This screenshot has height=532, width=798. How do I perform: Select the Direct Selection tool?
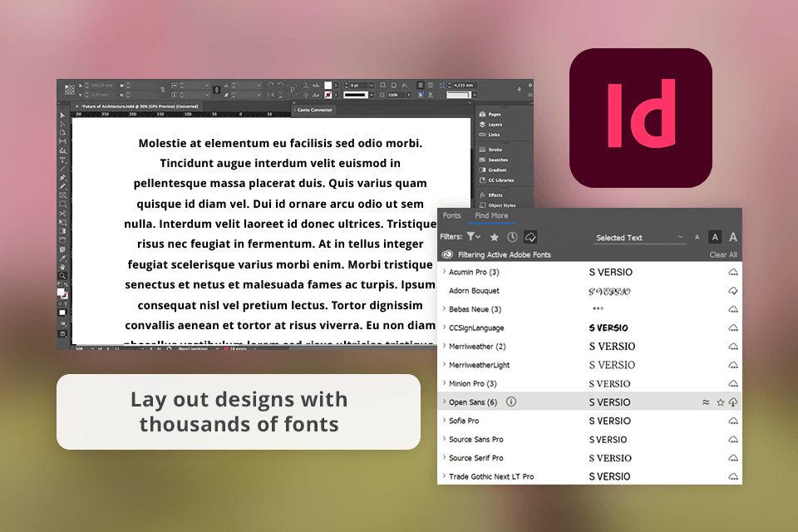62,124
